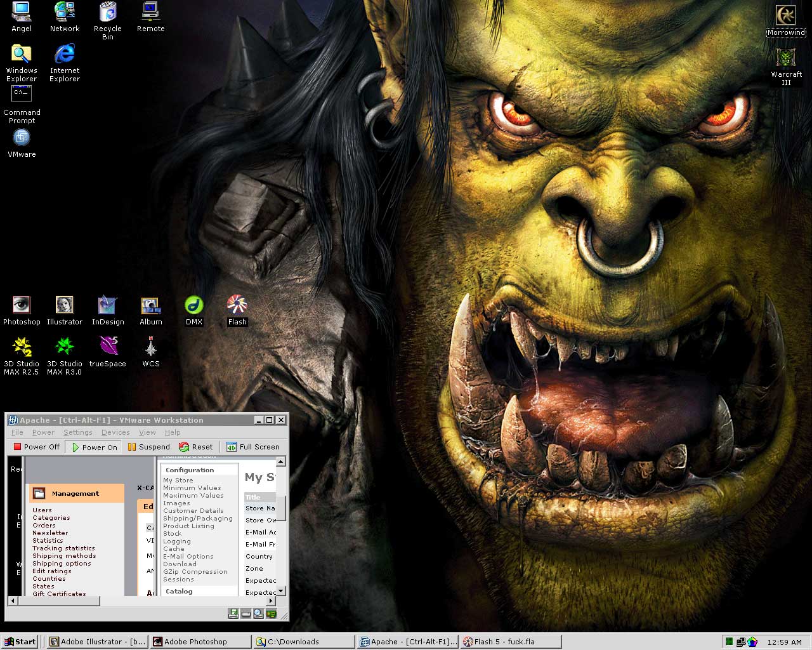Image resolution: width=812 pixels, height=650 pixels.
Task: Open the GZip Compression link
Action: coord(195,572)
